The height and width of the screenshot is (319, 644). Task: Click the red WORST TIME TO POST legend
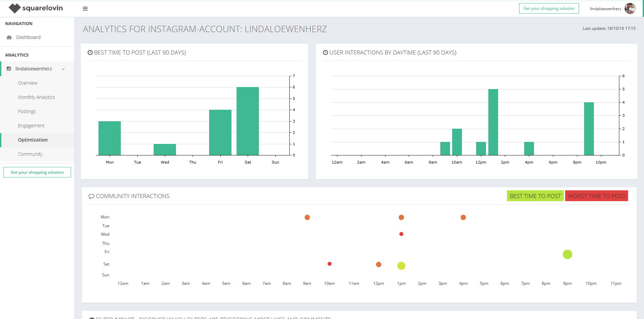click(x=597, y=196)
